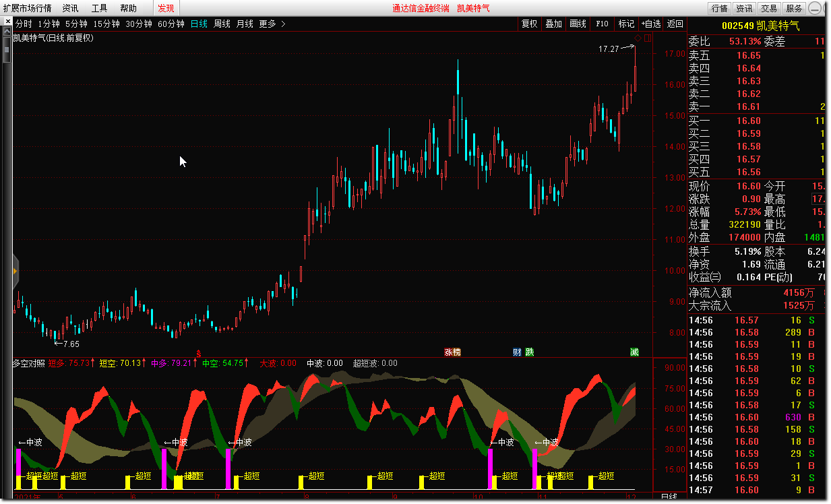Viewport: 831px width, 504px height.
Task: Click the 减 marker on chart
Action: [634, 352]
